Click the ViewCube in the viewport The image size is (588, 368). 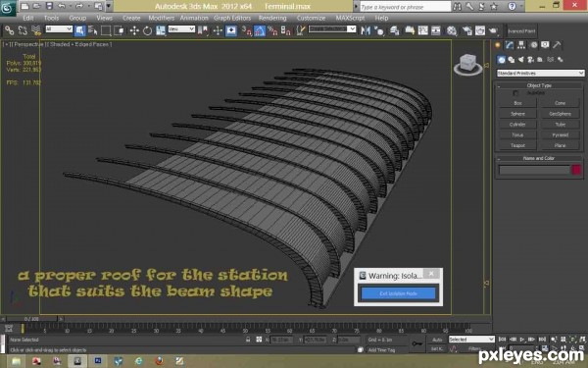[x=467, y=65]
